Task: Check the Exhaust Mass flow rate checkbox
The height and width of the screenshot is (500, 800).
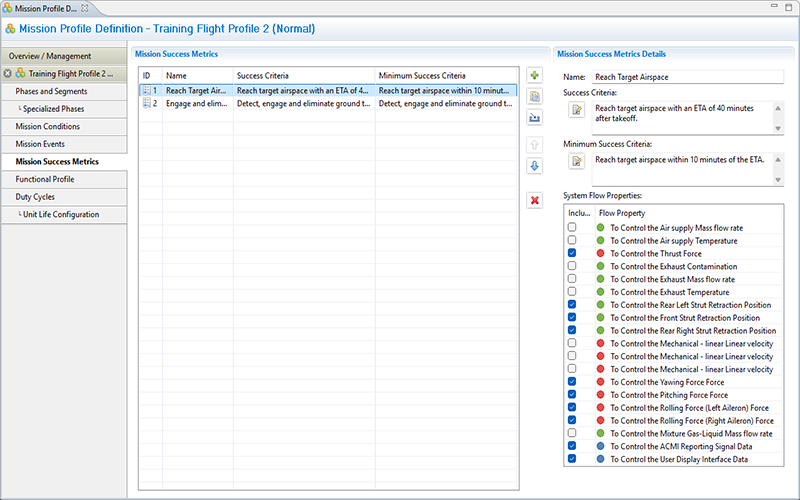Action: 572,279
